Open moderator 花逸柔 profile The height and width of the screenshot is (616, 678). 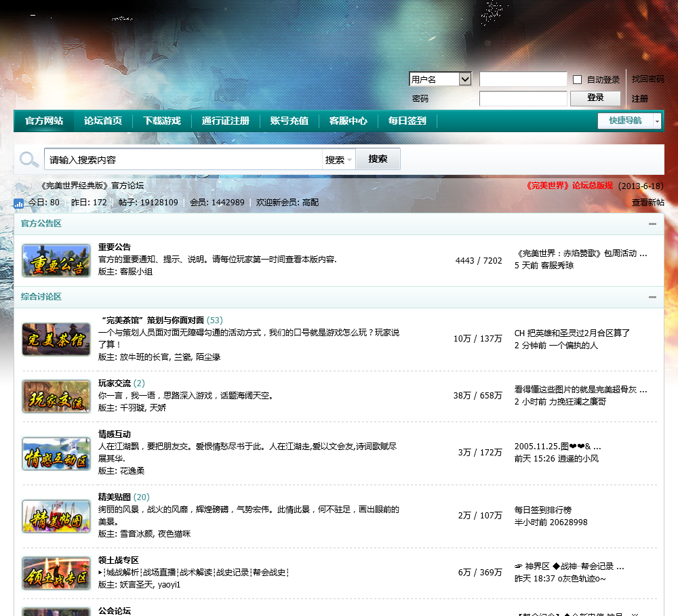tap(132, 471)
